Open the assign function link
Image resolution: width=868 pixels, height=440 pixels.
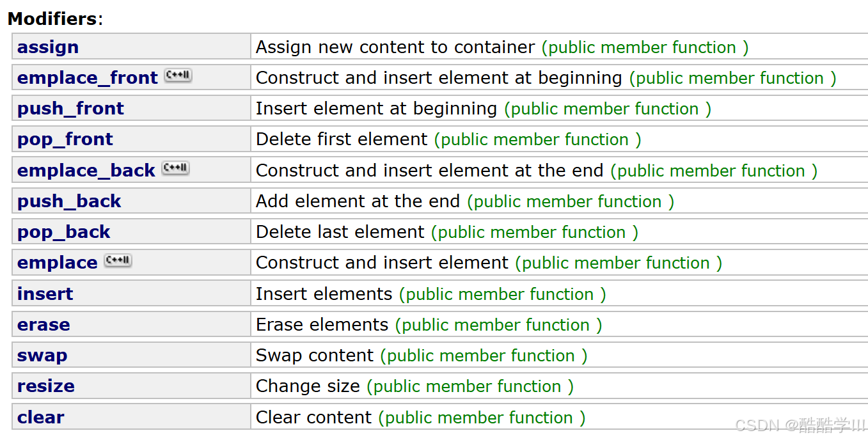coord(48,47)
